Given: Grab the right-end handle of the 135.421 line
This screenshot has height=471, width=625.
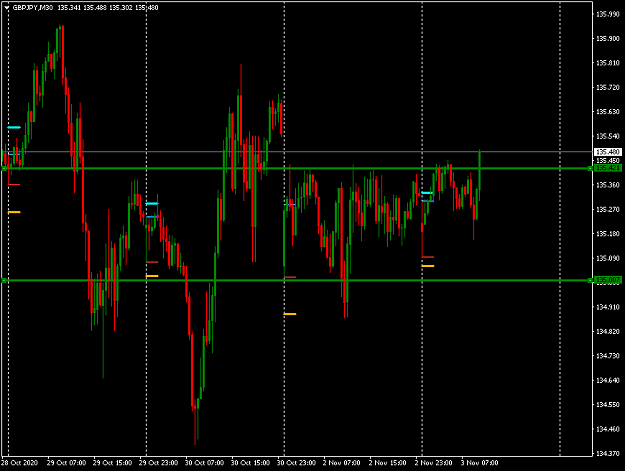Looking at the screenshot, I should click(x=590, y=169).
